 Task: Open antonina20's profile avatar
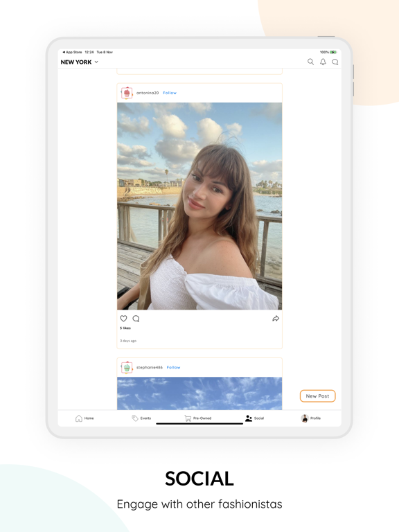click(127, 93)
